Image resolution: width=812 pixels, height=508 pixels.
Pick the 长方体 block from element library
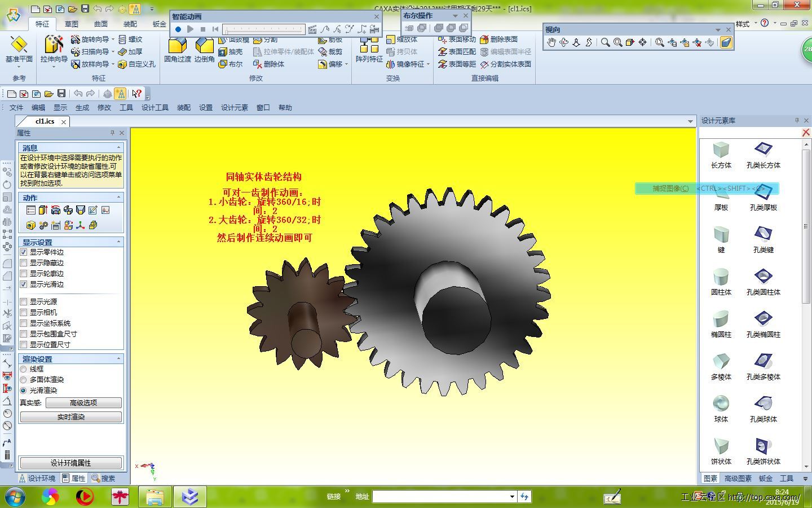pos(721,155)
